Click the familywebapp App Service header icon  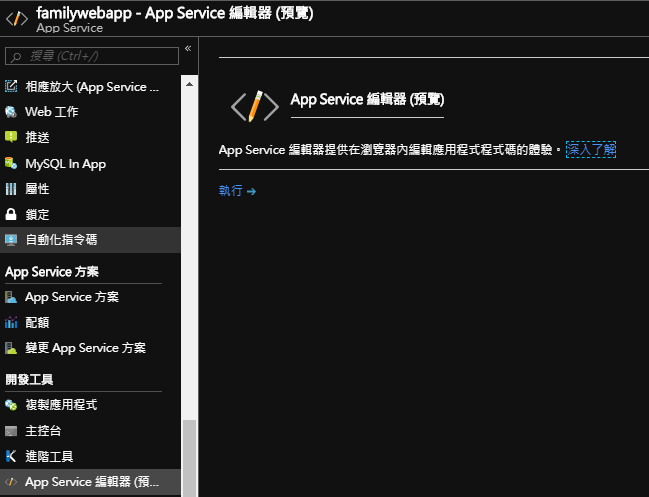pyautogui.click(x=17, y=19)
